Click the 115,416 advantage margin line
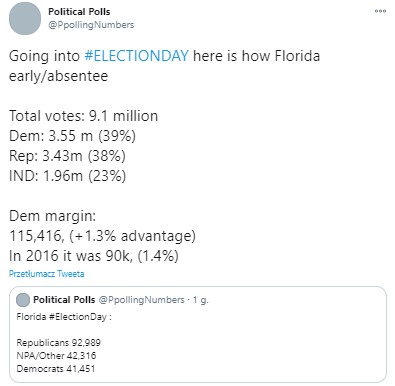 pos(103,236)
